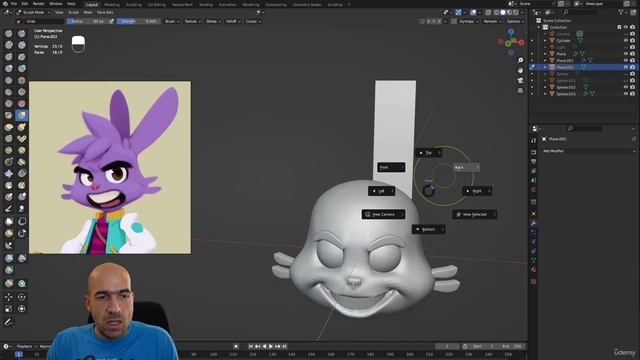Choose Front view in pie menu
This screenshot has height=360, width=640.
click(x=391, y=167)
